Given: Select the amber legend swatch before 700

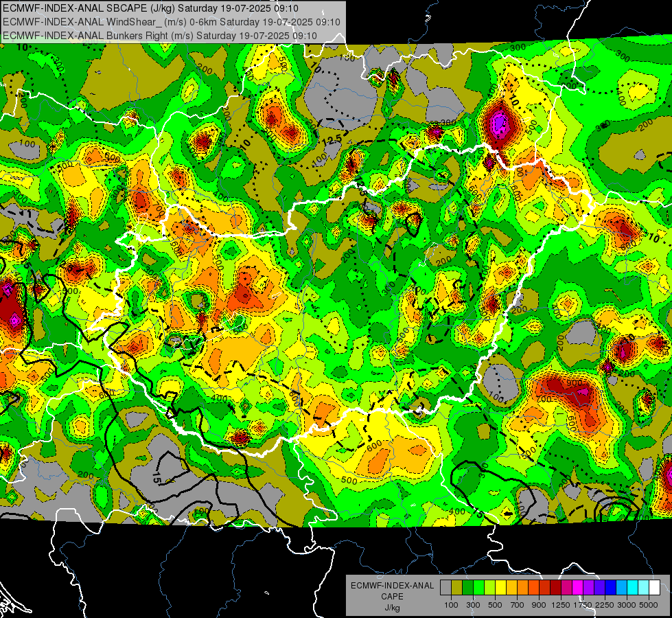Looking at the screenshot, I should click(511, 588).
